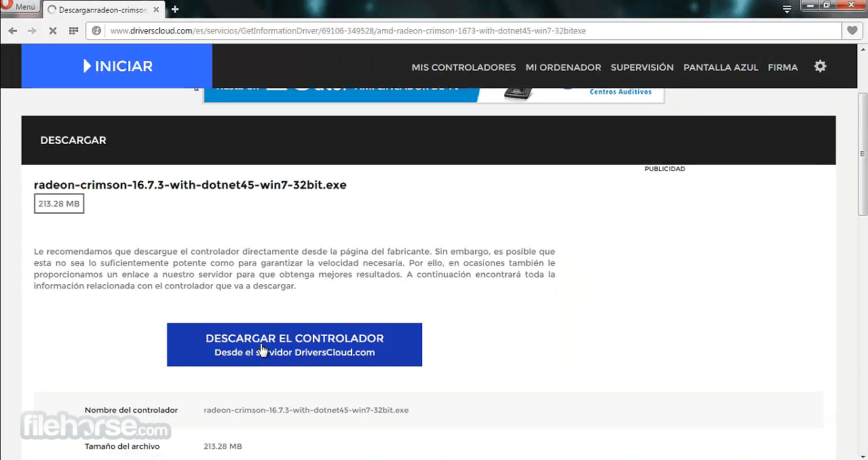Click DESCARGAR EL CONTROLADOR button
This screenshot has width=868, height=460.
coord(295,345)
